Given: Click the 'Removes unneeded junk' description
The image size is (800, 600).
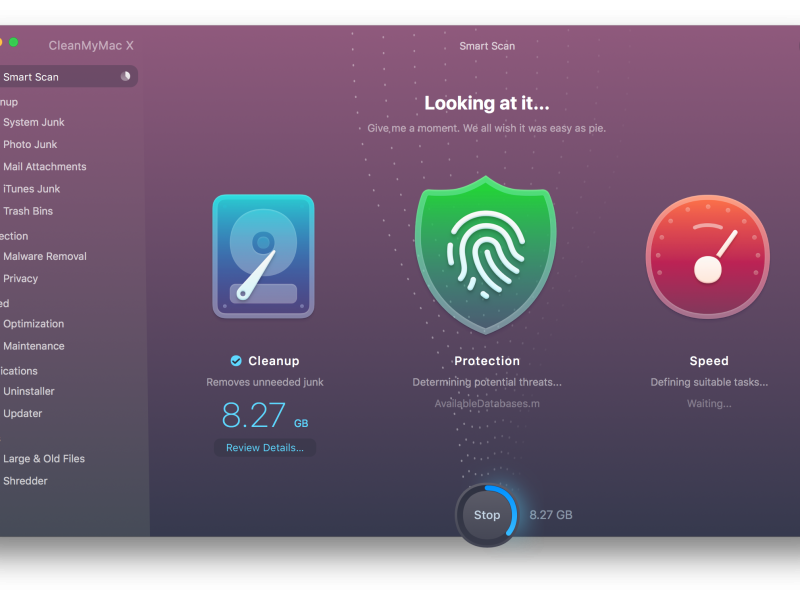Looking at the screenshot, I should pyautogui.click(x=265, y=382).
